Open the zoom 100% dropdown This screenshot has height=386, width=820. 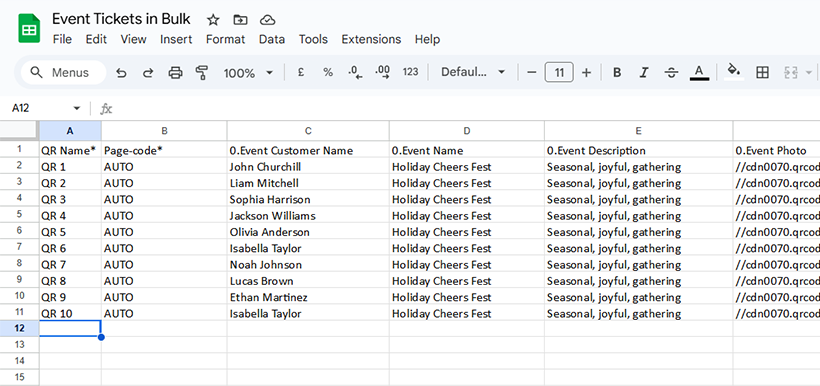248,73
